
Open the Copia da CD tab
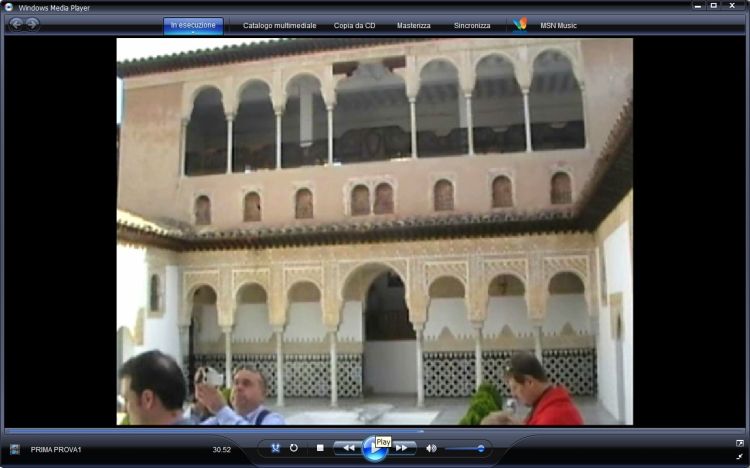point(354,26)
